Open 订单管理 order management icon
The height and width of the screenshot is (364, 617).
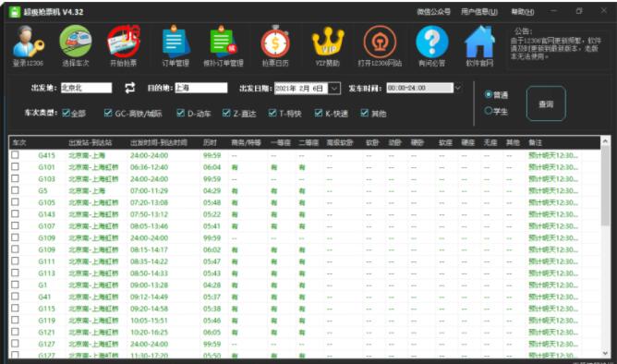pos(175,45)
